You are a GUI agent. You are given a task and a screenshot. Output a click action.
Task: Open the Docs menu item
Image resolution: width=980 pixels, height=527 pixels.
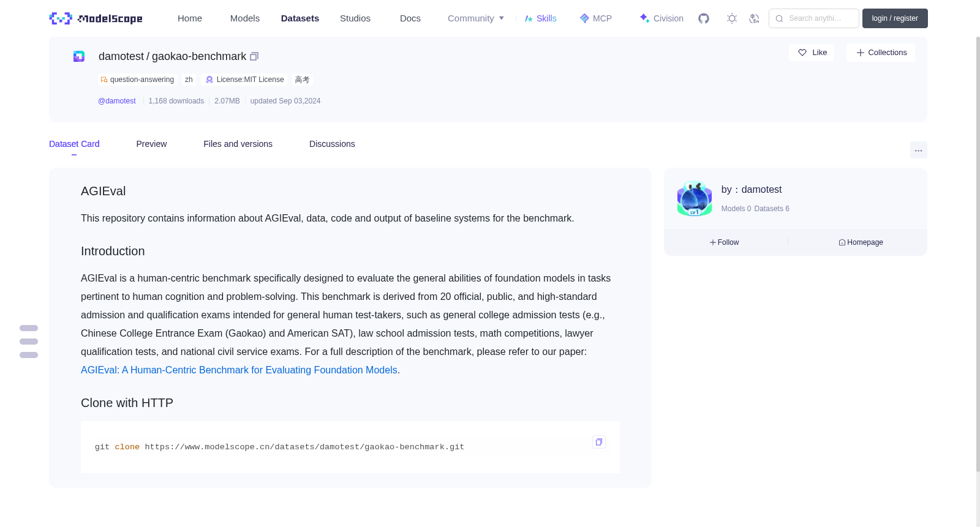[x=410, y=18]
